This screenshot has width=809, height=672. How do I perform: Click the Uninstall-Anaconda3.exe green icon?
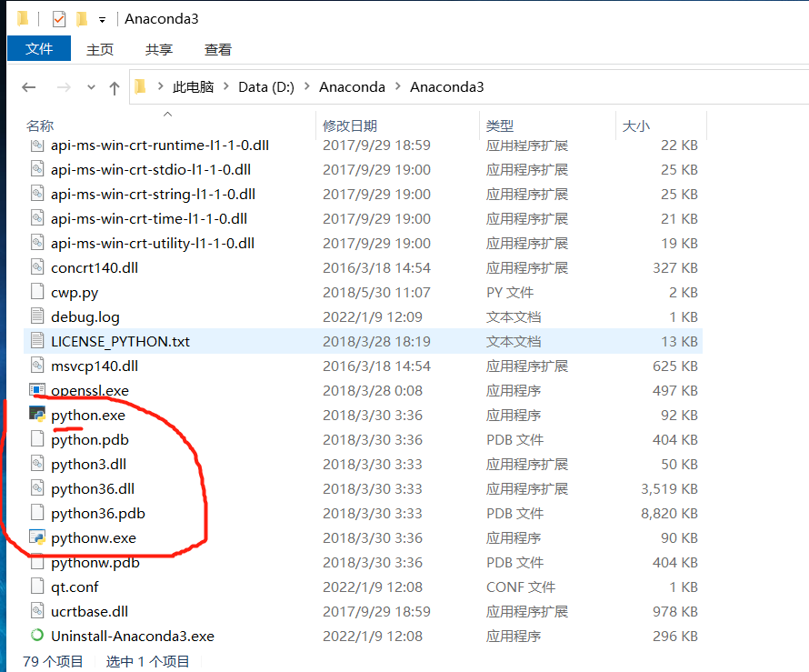click(37, 636)
